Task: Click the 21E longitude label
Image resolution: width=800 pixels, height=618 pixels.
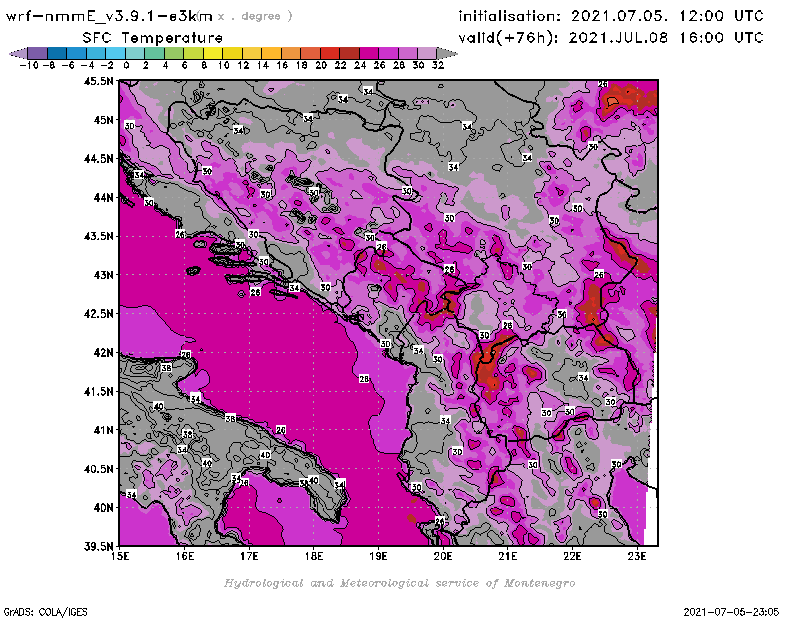Action: coord(508,556)
